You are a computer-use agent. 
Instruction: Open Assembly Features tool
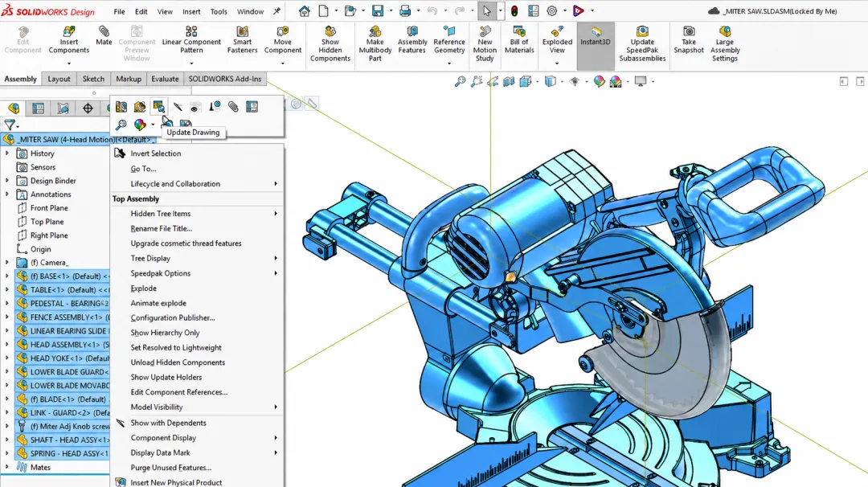(411, 40)
